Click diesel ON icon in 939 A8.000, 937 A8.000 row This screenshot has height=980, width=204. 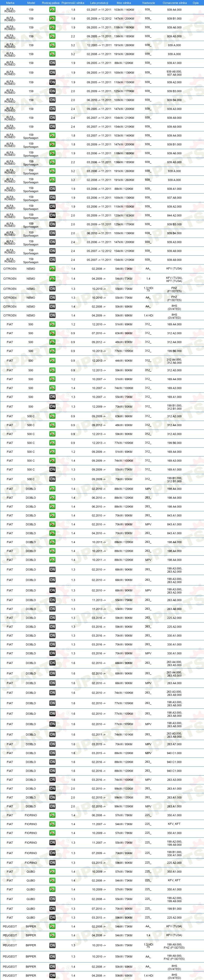pyautogui.click(x=52, y=73)
